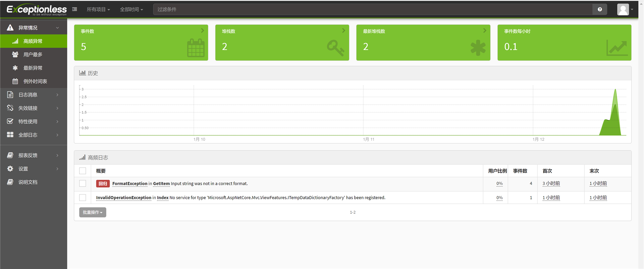Open the 所有项目 project dropdown
Screen dimensions: 644x269
98,9
